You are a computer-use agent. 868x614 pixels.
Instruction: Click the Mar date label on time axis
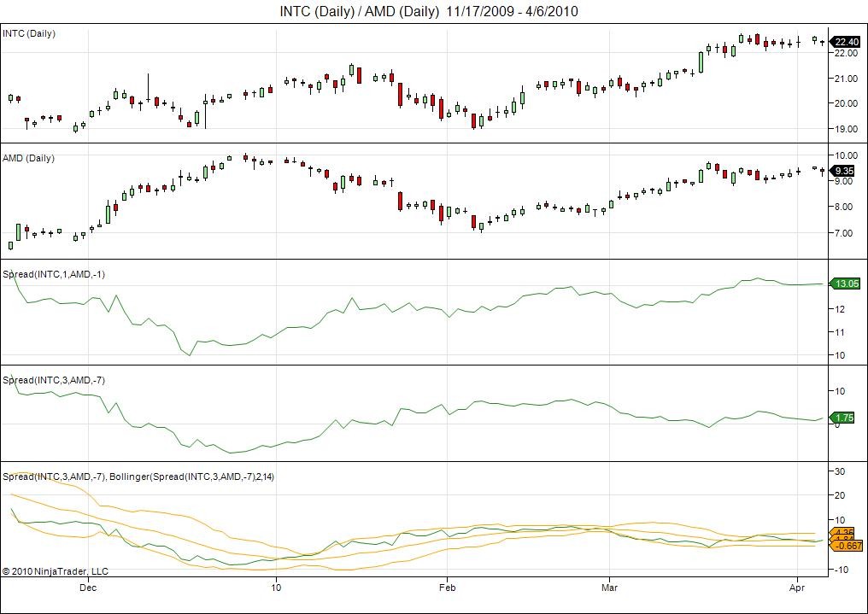(609, 588)
